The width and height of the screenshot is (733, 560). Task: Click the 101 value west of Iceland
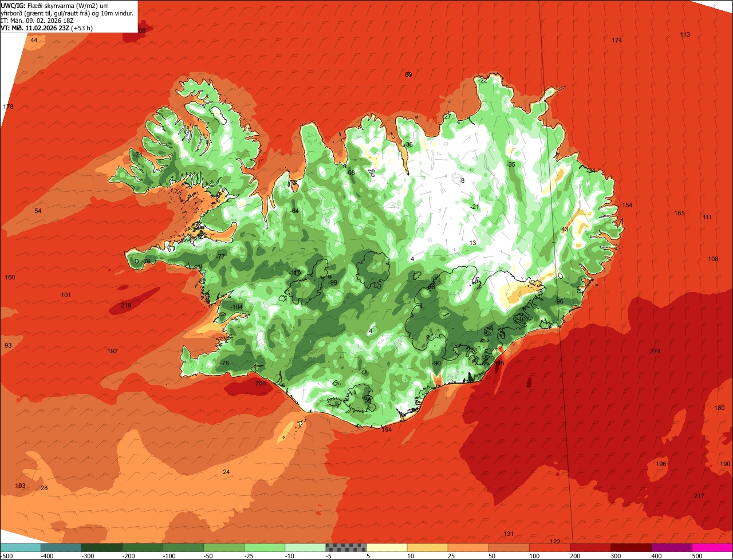[66, 295]
